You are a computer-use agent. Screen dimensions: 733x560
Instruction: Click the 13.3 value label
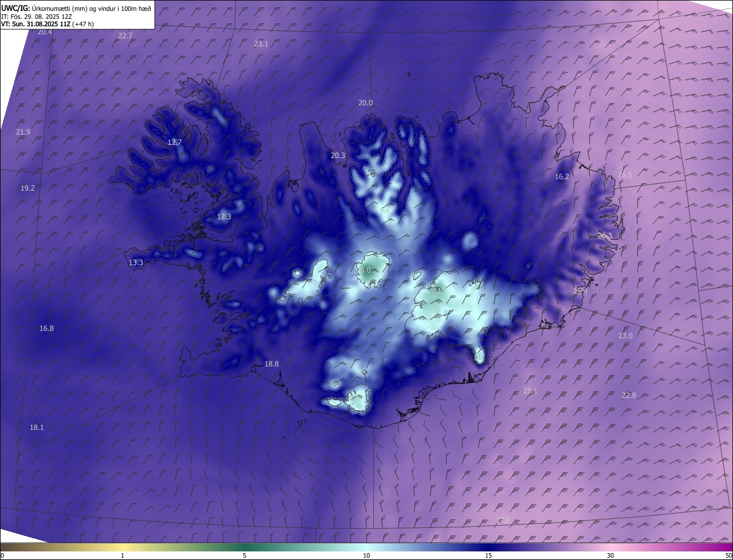136,262
